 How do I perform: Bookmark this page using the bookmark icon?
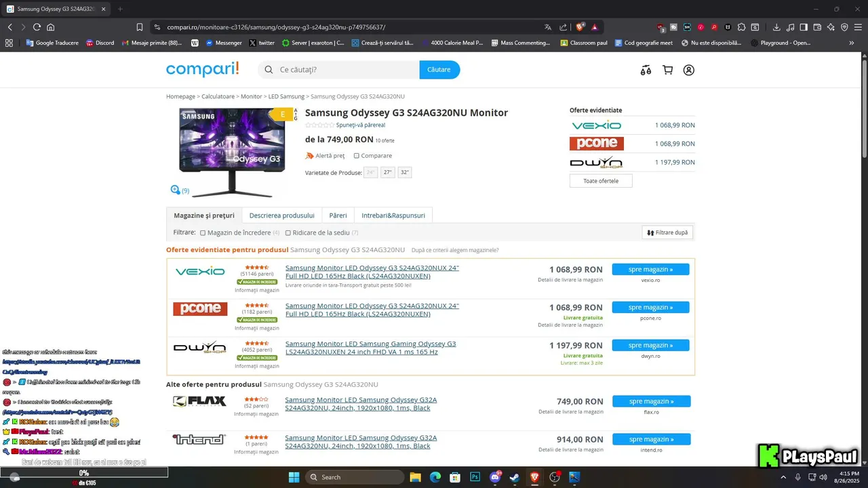[x=140, y=27]
